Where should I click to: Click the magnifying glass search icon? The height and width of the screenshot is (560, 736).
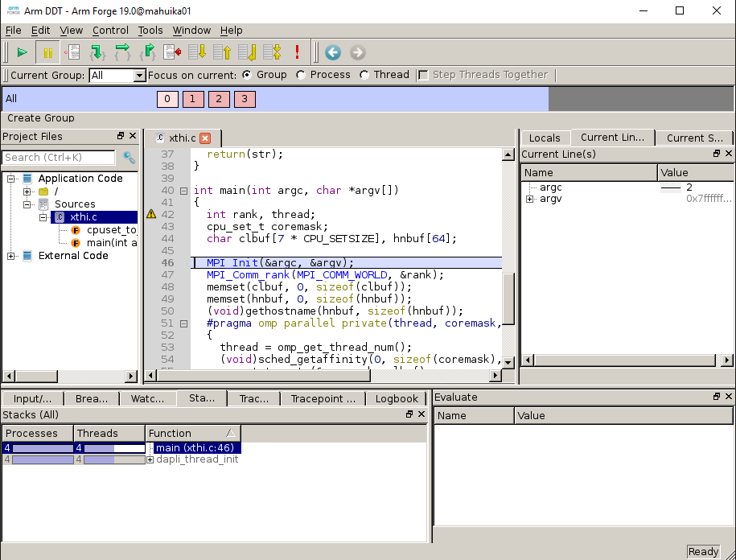[x=127, y=158]
